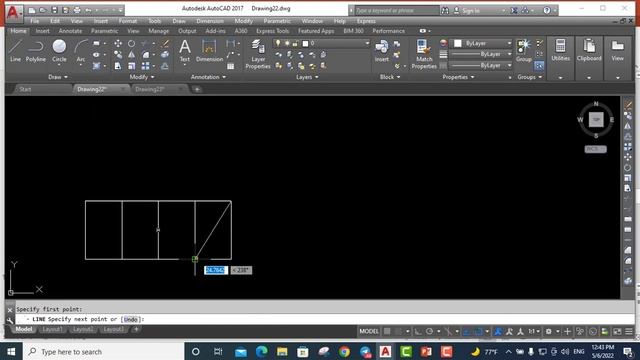Expand the Draw panel
The image size is (640, 360).
point(58,77)
